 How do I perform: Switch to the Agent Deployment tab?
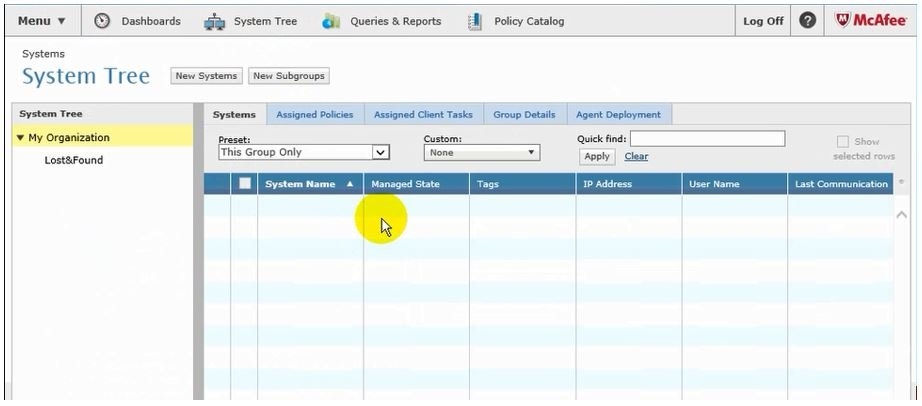618,115
